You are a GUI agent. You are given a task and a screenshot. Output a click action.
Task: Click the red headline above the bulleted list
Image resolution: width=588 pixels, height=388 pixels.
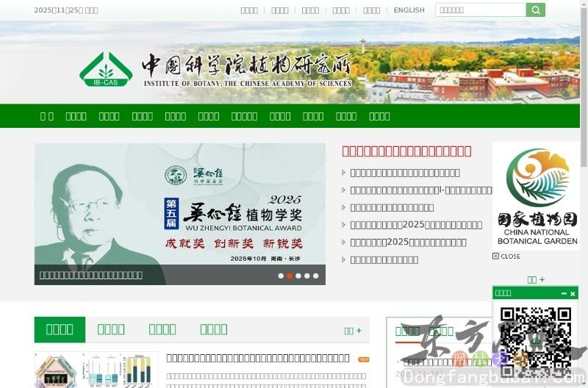click(x=406, y=151)
